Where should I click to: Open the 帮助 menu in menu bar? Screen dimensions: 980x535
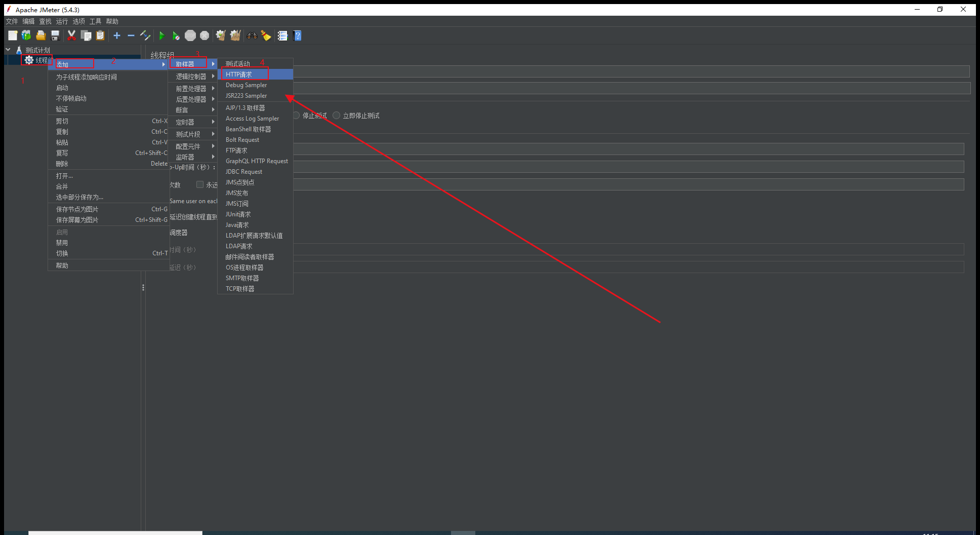click(x=112, y=21)
